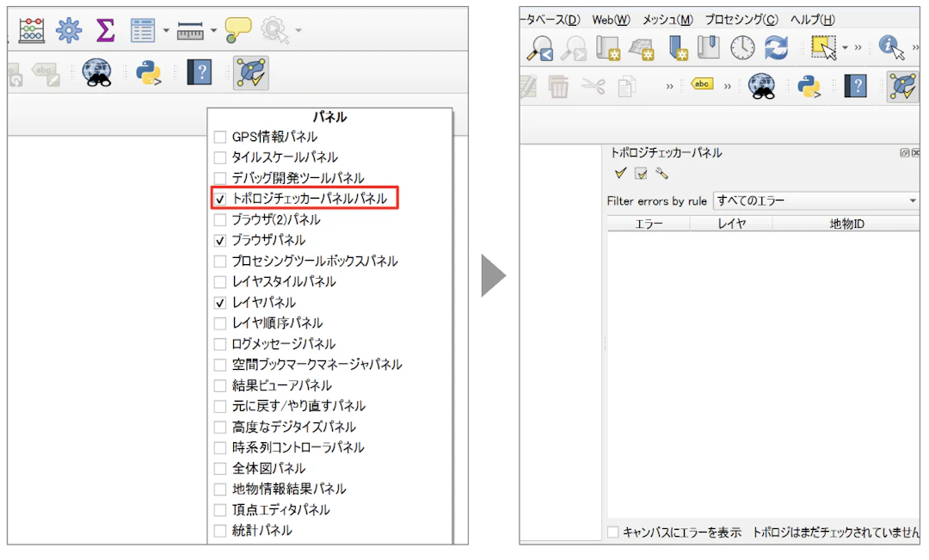The height and width of the screenshot is (560, 929).
Task: Click the greyed trash Delete Selected icon
Action: (558, 87)
